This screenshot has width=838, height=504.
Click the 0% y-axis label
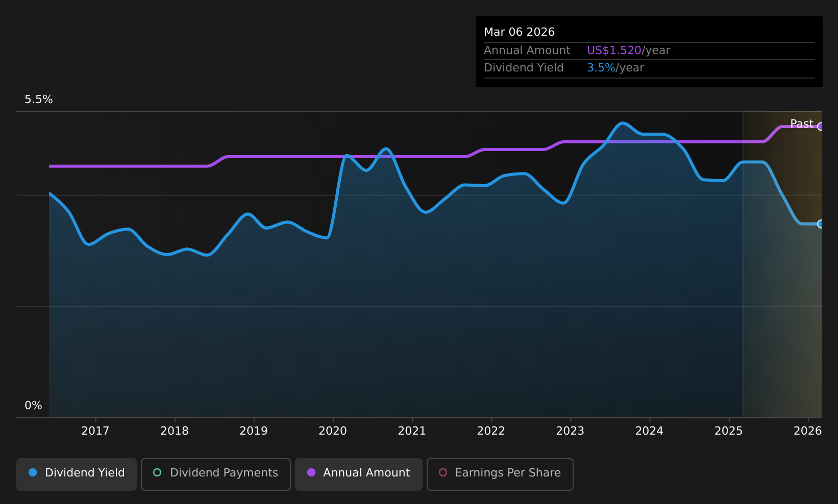coord(33,406)
